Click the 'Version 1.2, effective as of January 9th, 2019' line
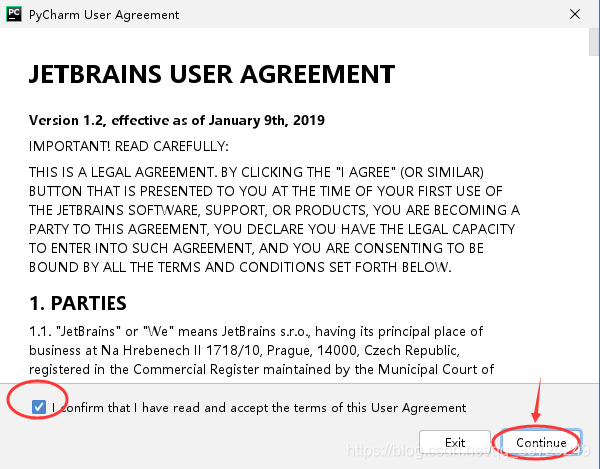 177,121
